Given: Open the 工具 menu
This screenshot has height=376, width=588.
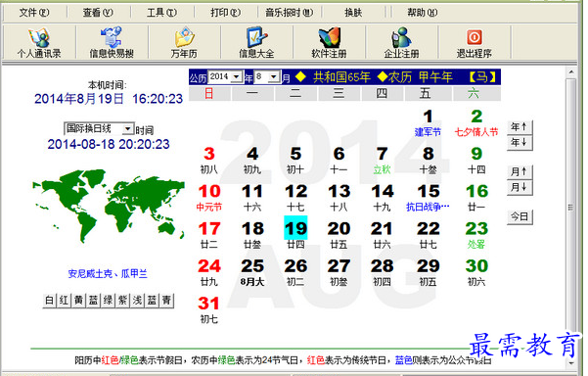Looking at the screenshot, I should pos(161,13).
